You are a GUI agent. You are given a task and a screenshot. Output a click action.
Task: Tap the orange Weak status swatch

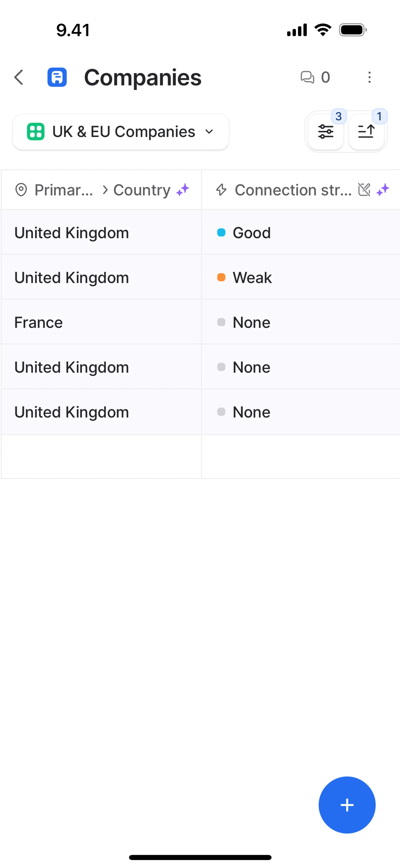click(x=221, y=277)
